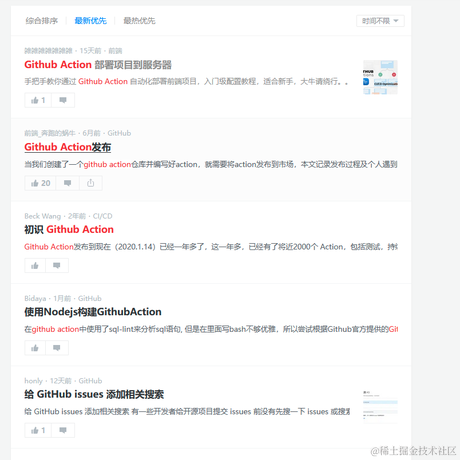Open article 'Github Action发布'
Image resolution: width=460 pixels, height=460 pixels.
[68, 147]
